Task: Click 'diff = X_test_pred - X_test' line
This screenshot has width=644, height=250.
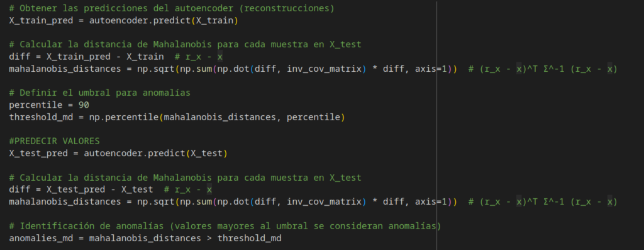Action: tap(81, 190)
